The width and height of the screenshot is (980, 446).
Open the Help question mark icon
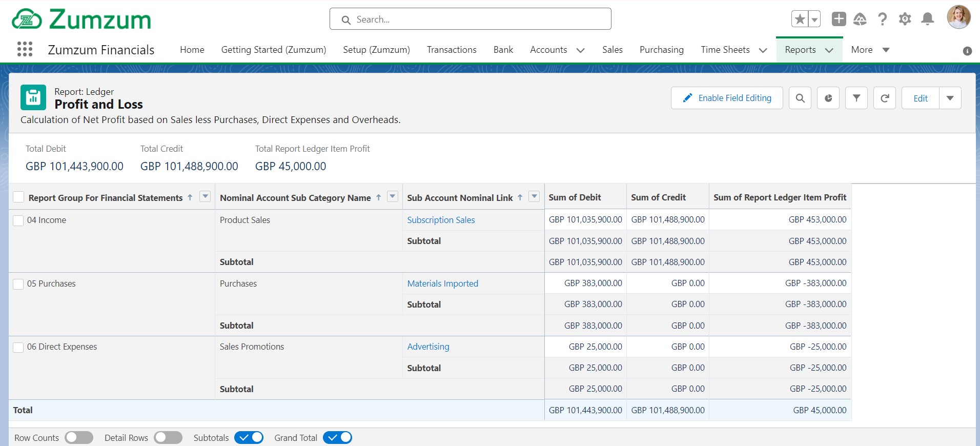point(883,19)
